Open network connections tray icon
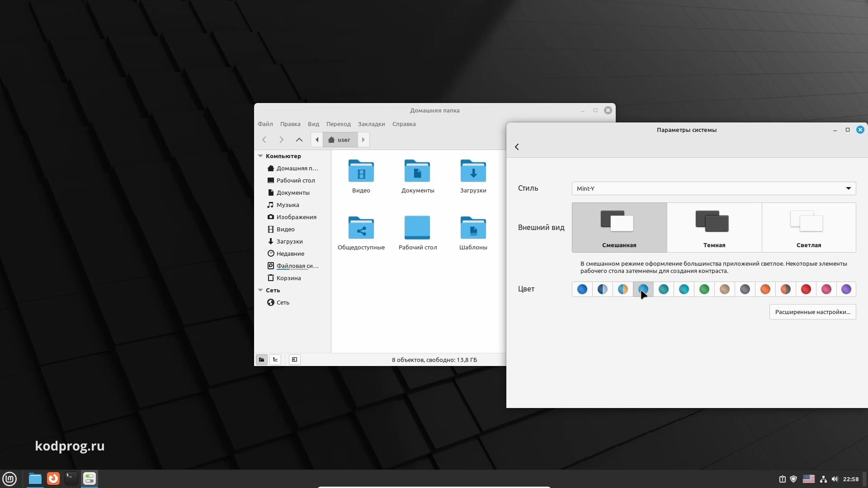The width and height of the screenshot is (868, 488). pyautogui.click(x=823, y=479)
